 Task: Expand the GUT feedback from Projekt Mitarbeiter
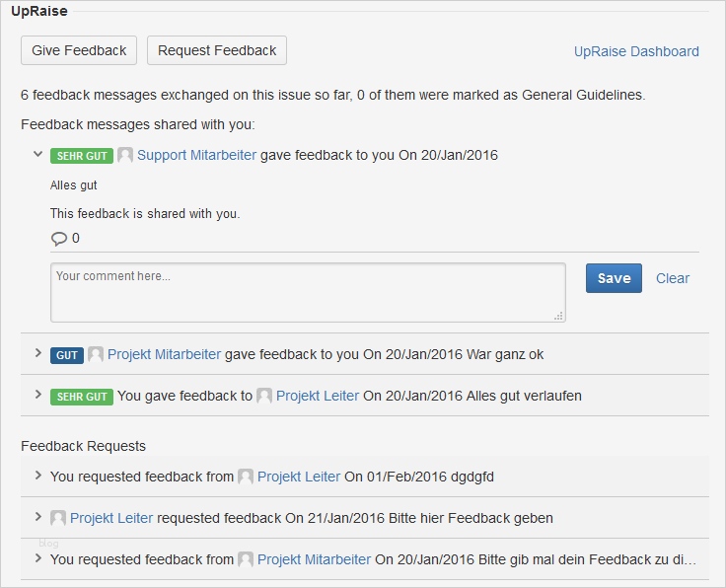[x=38, y=353]
